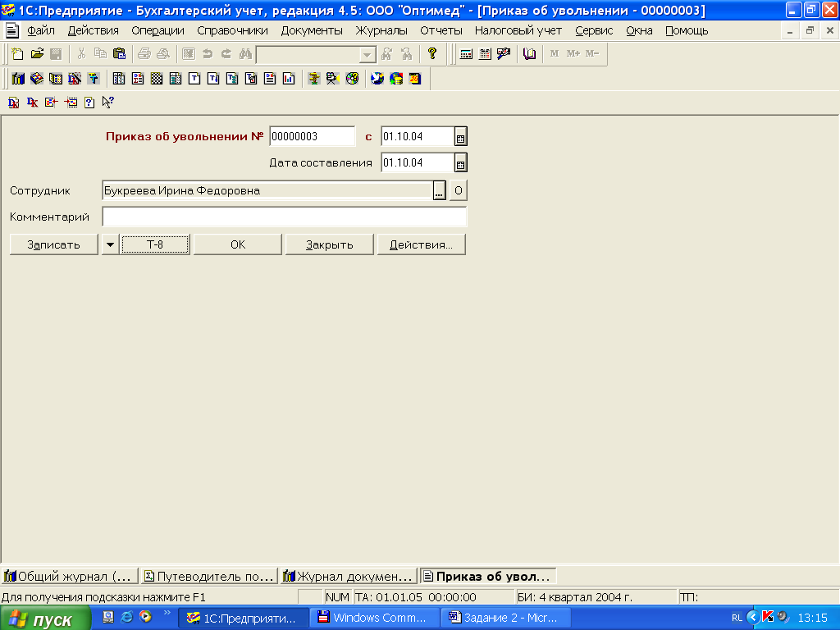840x630 pixels.
Task: Switch to Задание 2 - Micr... taskbar window
Action: click(x=506, y=619)
